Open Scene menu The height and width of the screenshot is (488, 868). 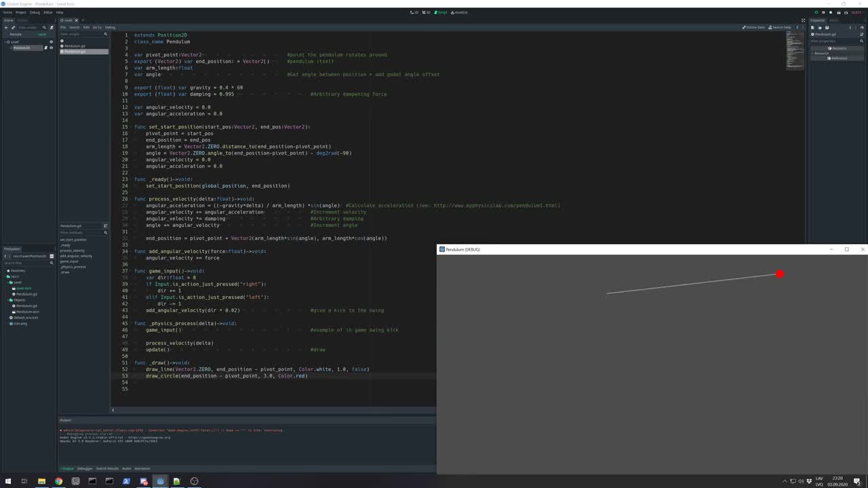tap(7, 12)
